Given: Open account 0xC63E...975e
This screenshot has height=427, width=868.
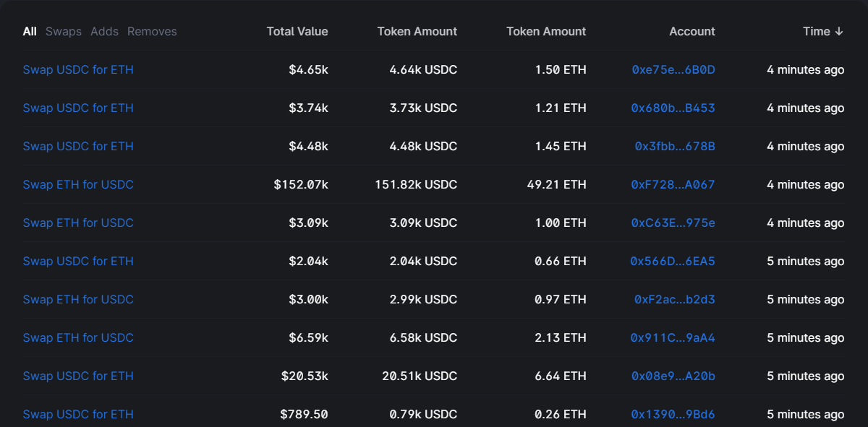Looking at the screenshot, I should coord(673,223).
